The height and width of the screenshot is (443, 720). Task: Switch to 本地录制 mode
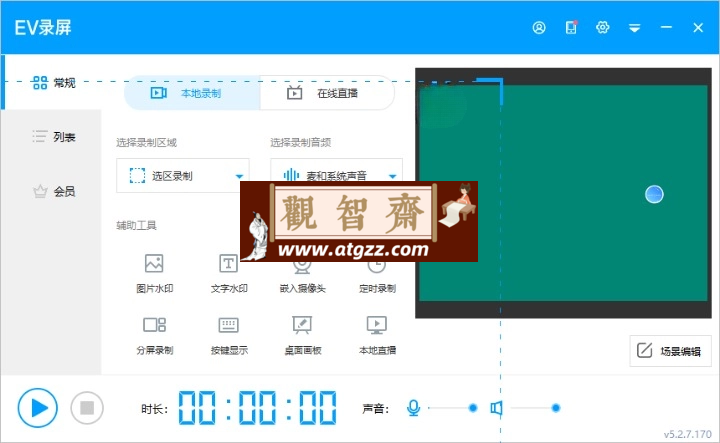(x=192, y=93)
